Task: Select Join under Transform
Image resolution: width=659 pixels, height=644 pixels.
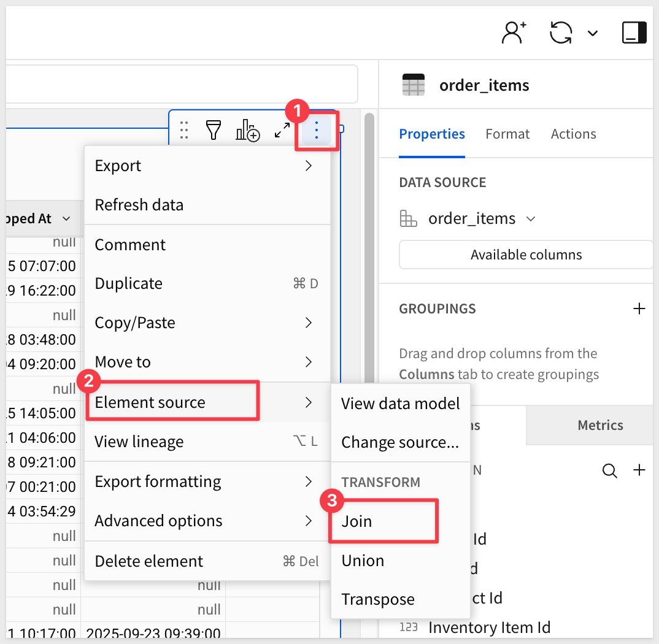Action: (357, 521)
